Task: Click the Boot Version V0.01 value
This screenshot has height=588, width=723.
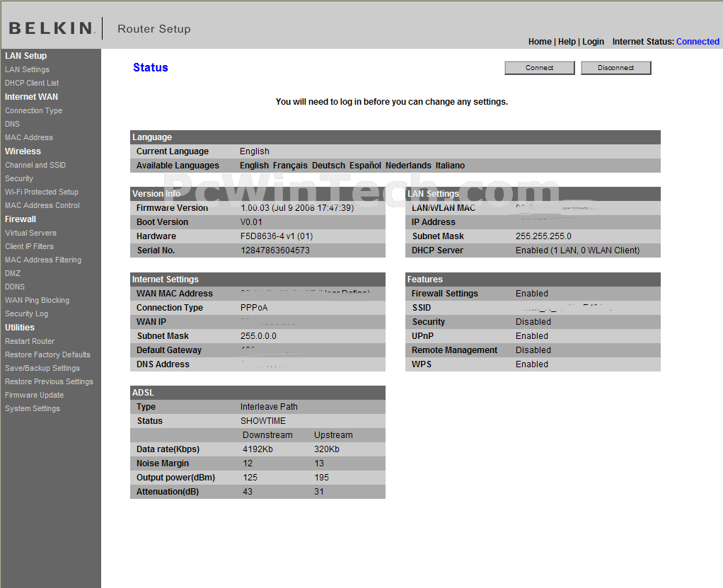Action: tap(251, 221)
